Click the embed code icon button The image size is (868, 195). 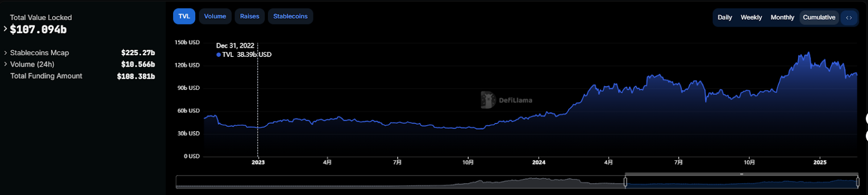[x=848, y=17]
